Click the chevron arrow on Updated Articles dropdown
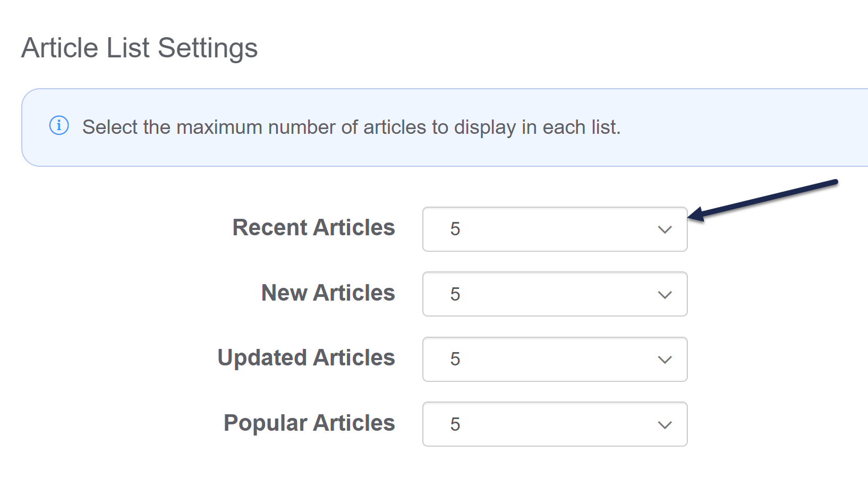Viewport: 868px width, 478px height. point(665,360)
